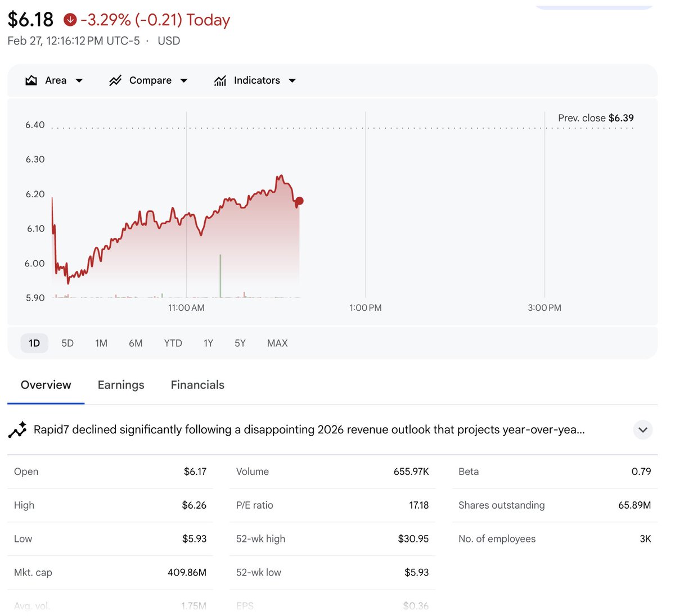
Task: Click the P/E ratio label
Action: 255,505
